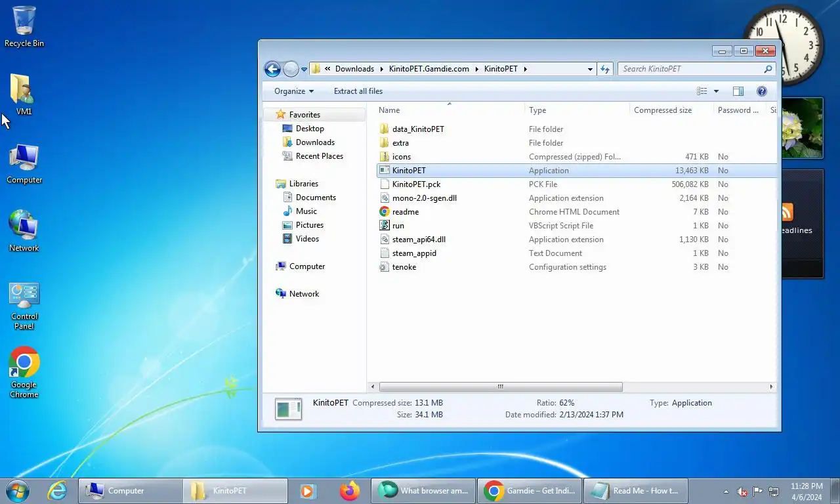
Task: Select Pictures library in navigation pane
Action: (x=310, y=225)
